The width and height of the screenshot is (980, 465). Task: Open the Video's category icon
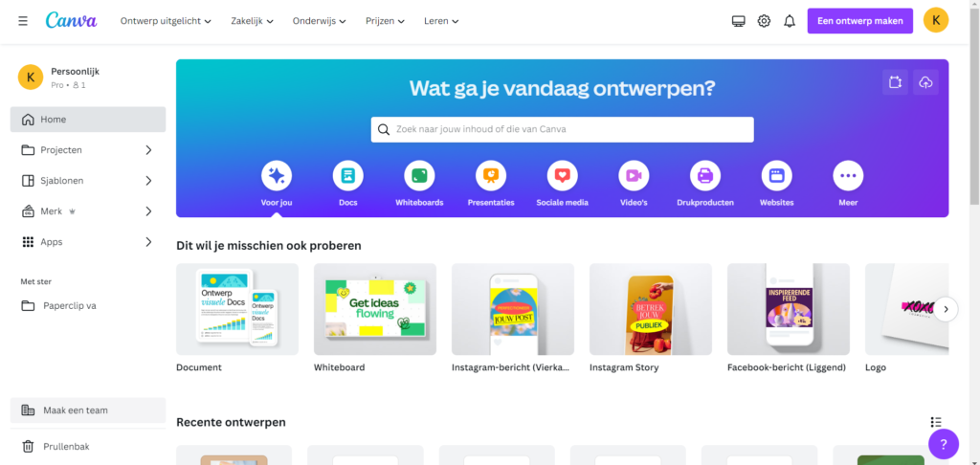pos(634,176)
